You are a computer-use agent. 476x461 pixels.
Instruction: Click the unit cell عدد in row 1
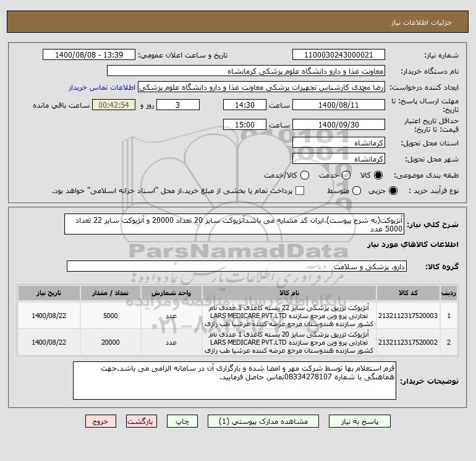tap(171, 316)
